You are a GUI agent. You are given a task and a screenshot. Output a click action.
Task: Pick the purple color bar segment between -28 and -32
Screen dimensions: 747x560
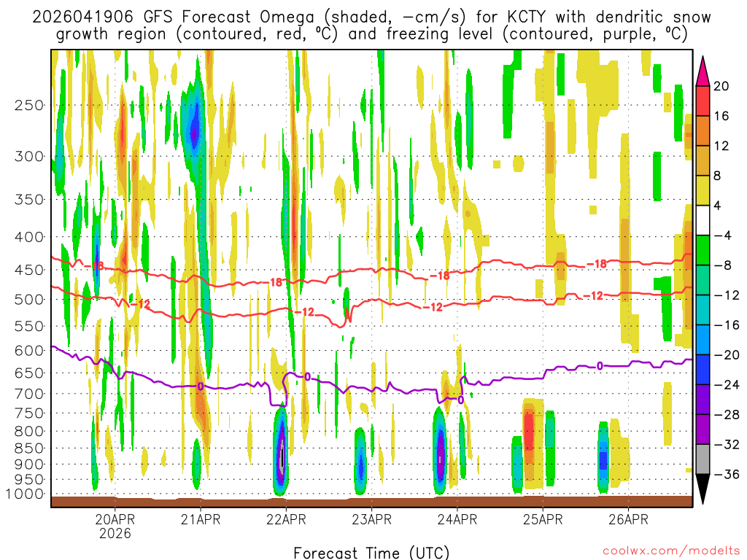tap(703, 429)
